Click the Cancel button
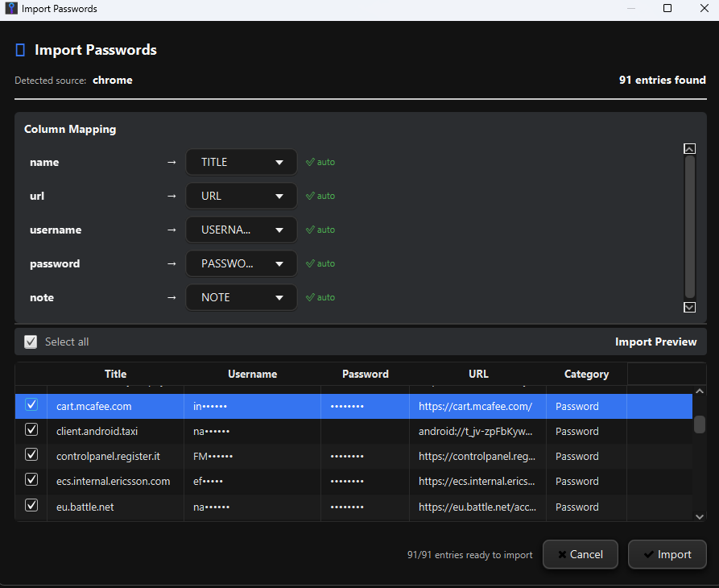This screenshot has width=719, height=588. pos(580,554)
